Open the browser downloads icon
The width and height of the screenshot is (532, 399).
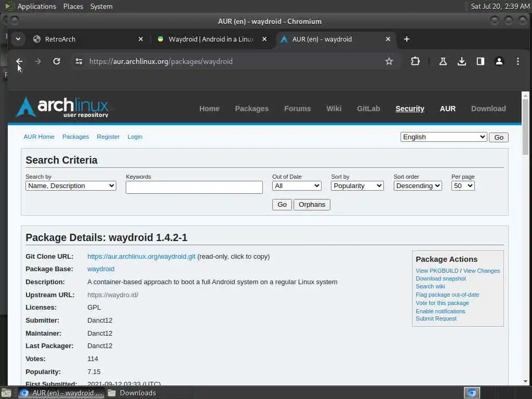click(461, 61)
